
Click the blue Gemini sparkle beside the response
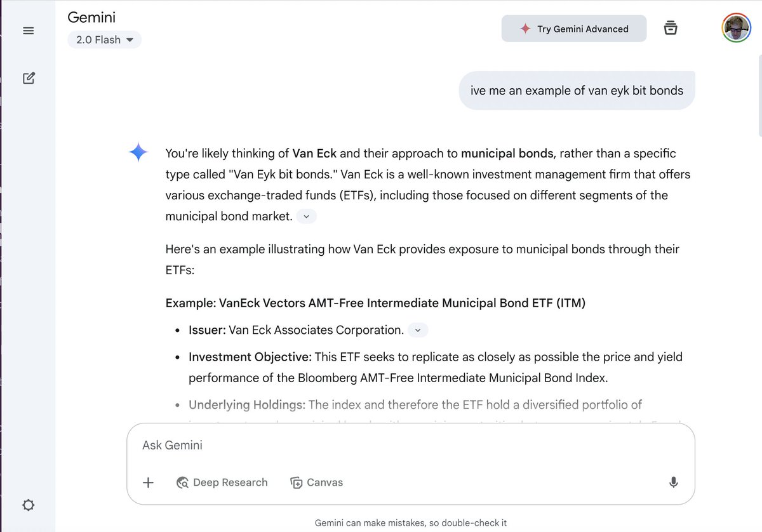pyautogui.click(x=138, y=153)
